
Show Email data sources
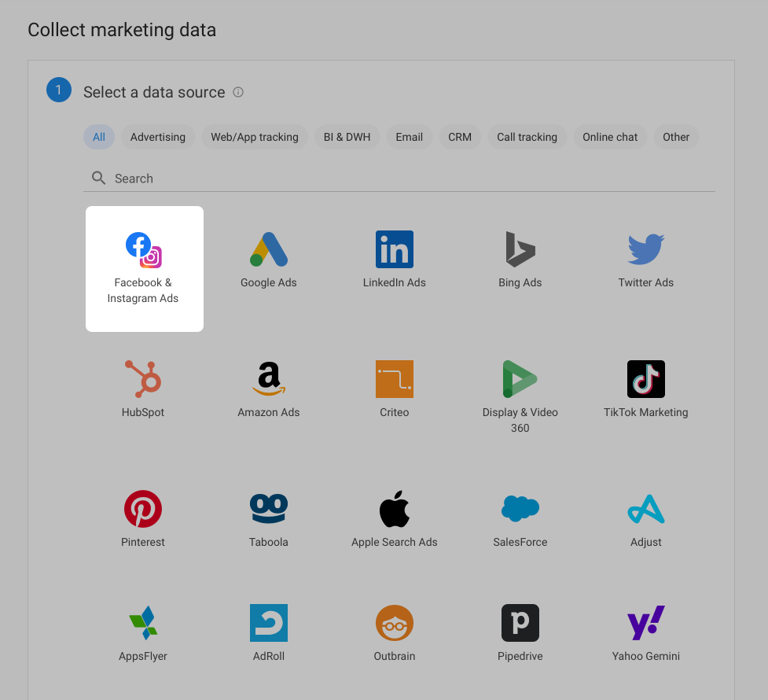[x=410, y=137]
